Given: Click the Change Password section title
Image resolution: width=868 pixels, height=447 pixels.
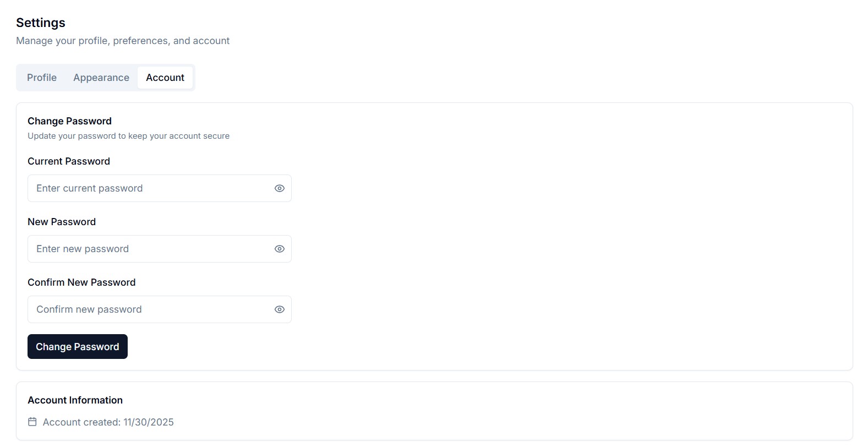Looking at the screenshot, I should (69, 121).
